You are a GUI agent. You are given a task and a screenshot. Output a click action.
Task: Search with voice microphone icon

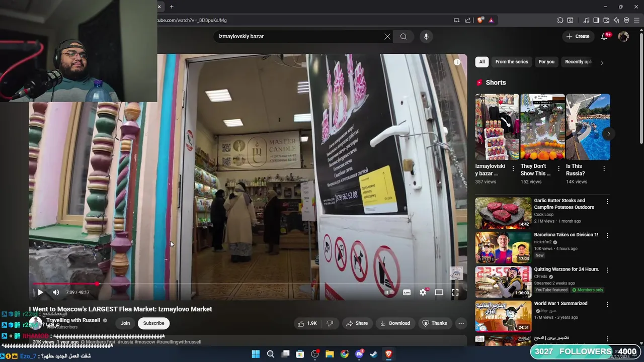tap(426, 36)
